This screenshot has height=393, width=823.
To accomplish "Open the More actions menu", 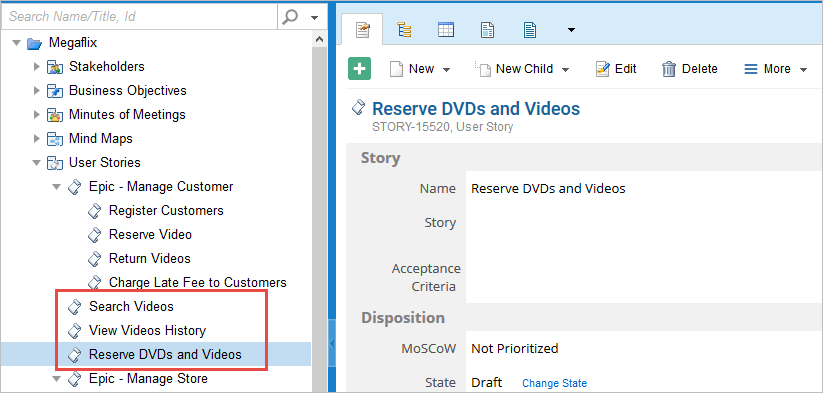I will [776, 69].
